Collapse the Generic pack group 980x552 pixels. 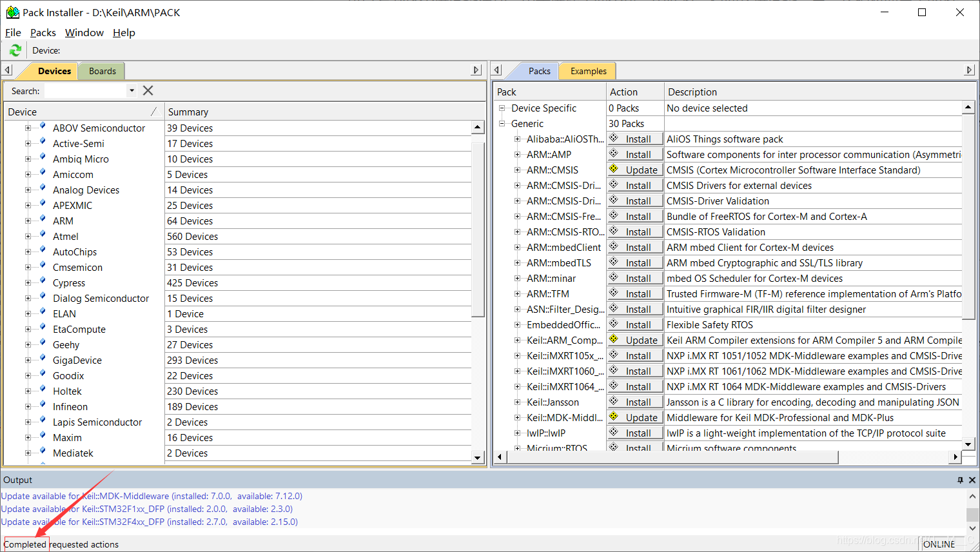point(502,123)
